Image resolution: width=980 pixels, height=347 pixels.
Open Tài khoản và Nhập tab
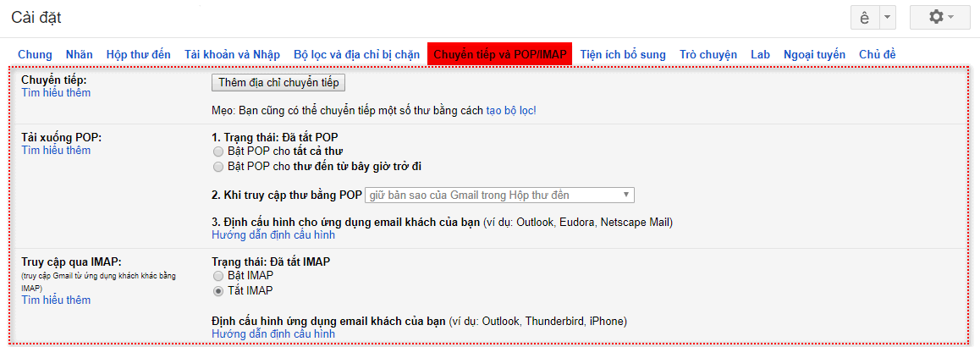(x=233, y=54)
